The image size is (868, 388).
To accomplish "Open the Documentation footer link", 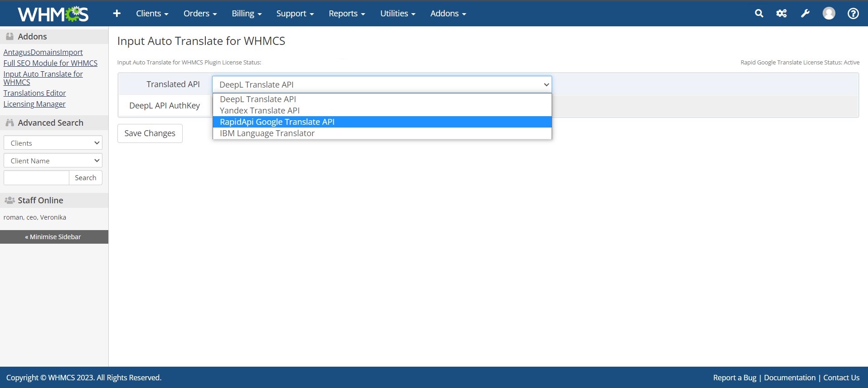I will pyautogui.click(x=790, y=378).
